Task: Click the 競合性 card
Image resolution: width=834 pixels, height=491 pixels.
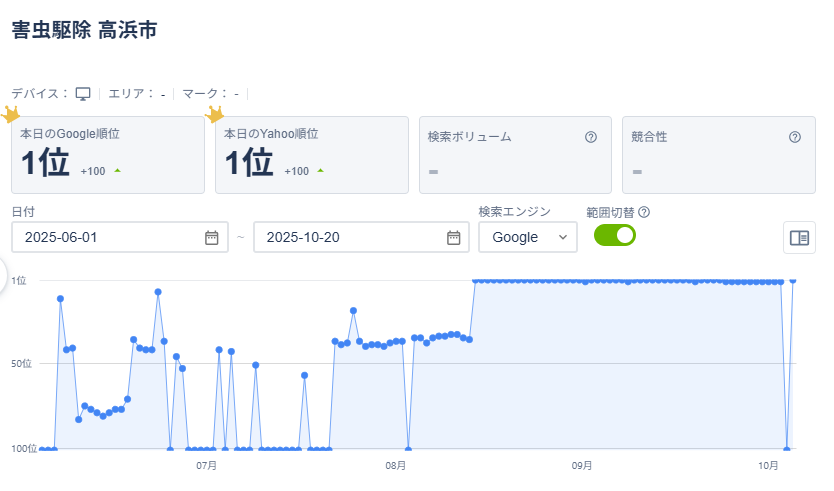Action: [x=718, y=155]
